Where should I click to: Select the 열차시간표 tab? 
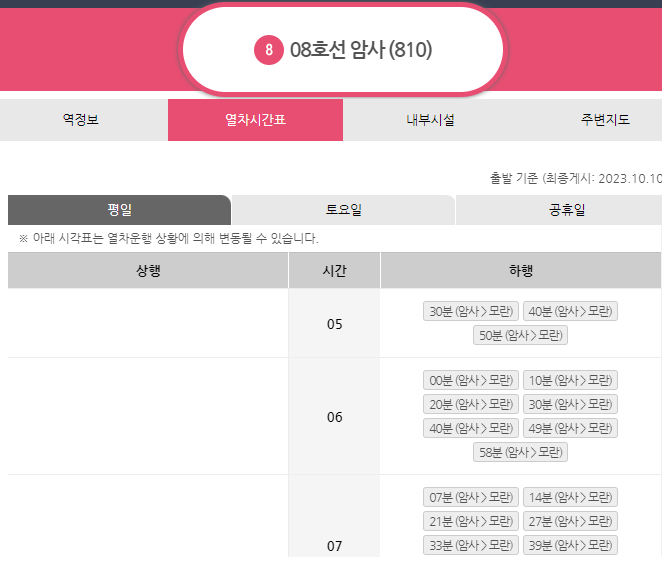click(255, 120)
